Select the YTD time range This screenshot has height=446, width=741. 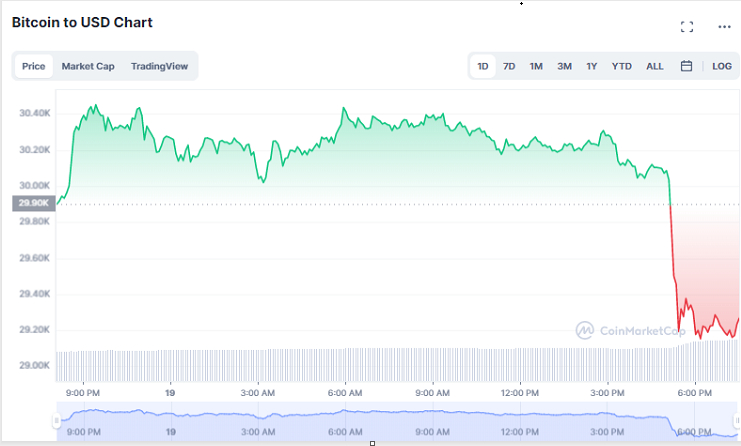coord(621,66)
